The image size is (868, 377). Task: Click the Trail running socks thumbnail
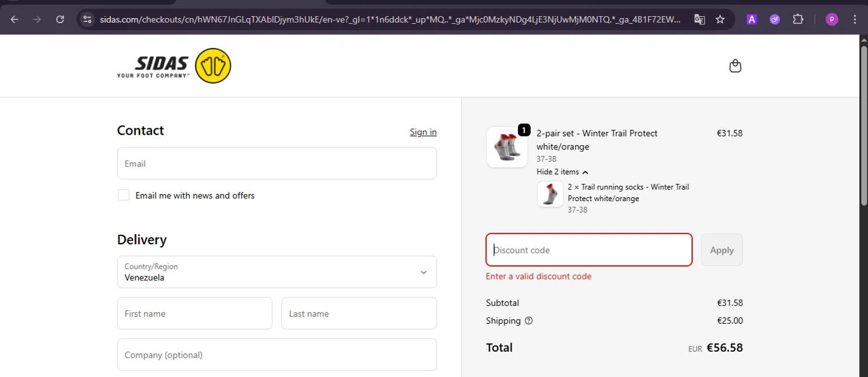point(550,194)
